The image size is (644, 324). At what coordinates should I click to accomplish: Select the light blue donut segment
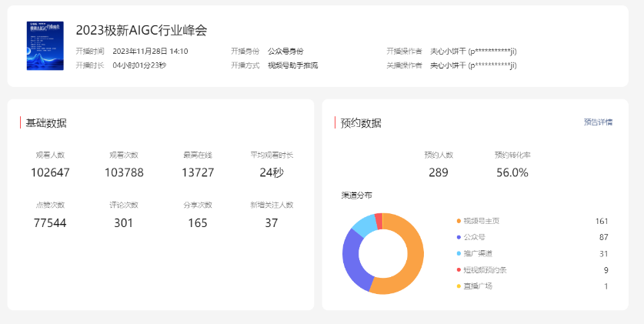tap(363, 225)
